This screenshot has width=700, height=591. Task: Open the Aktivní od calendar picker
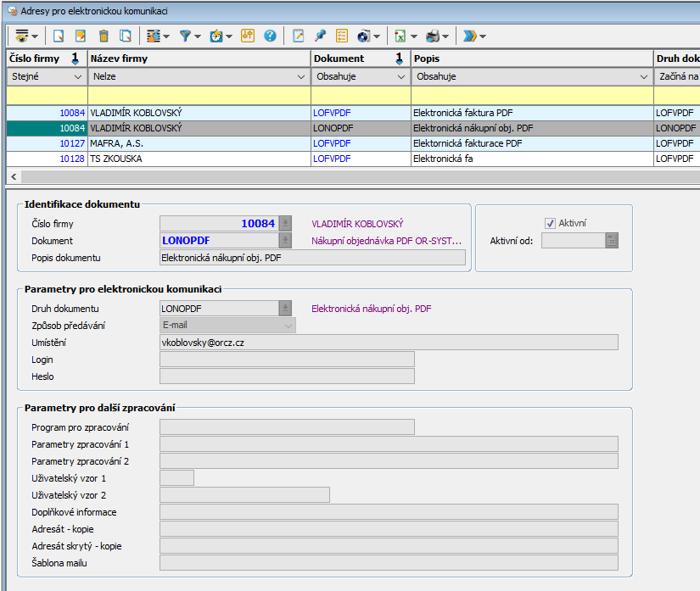point(612,241)
